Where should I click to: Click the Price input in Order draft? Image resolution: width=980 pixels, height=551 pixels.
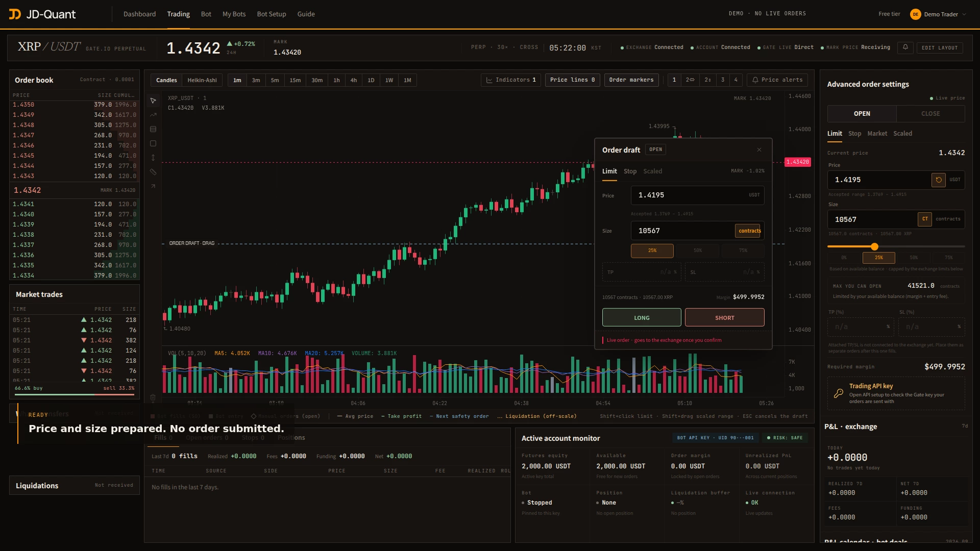click(x=697, y=195)
